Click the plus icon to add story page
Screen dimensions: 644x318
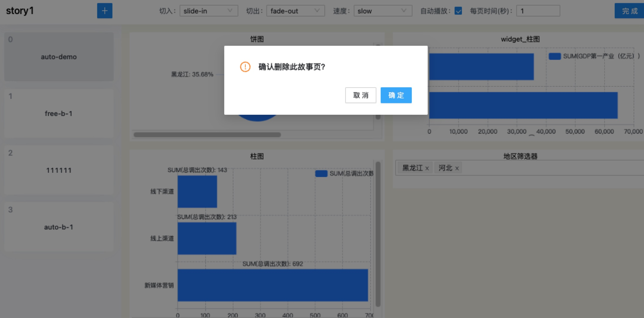(x=104, y=11)
